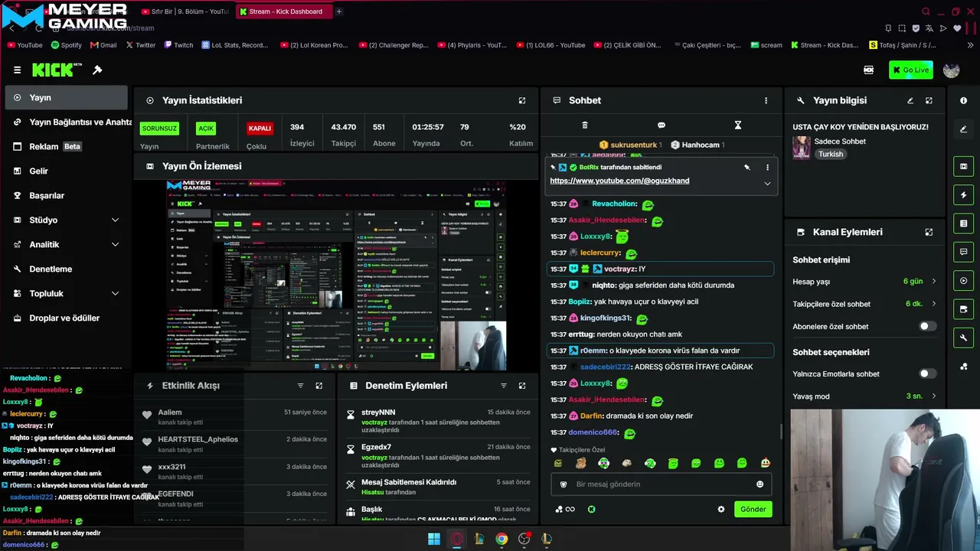Click the speech bubble icon in Sohbet toolbar
The image size is (980, 551).
click(661, 125)
